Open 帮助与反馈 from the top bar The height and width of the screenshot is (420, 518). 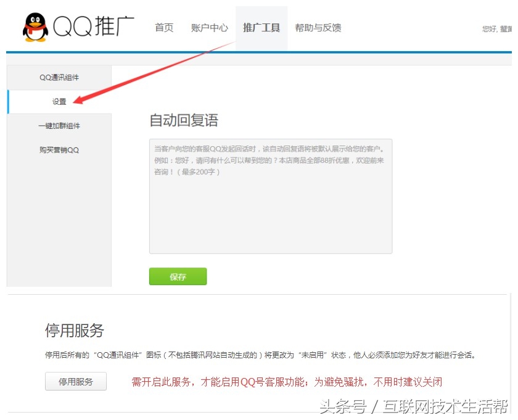coord(318,28)
